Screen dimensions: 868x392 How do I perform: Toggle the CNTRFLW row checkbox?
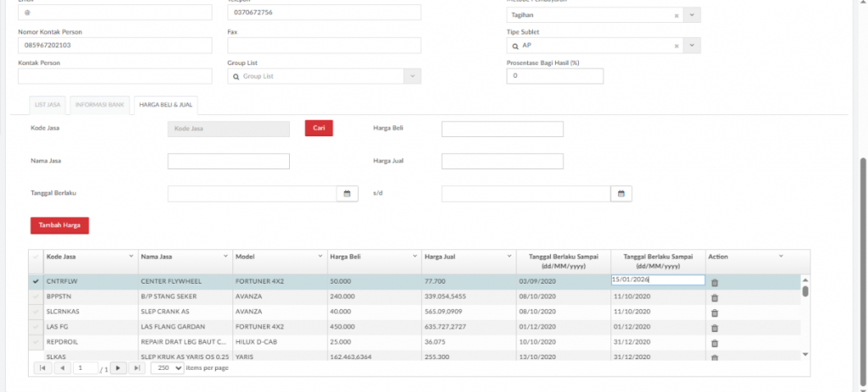(36, 281)
